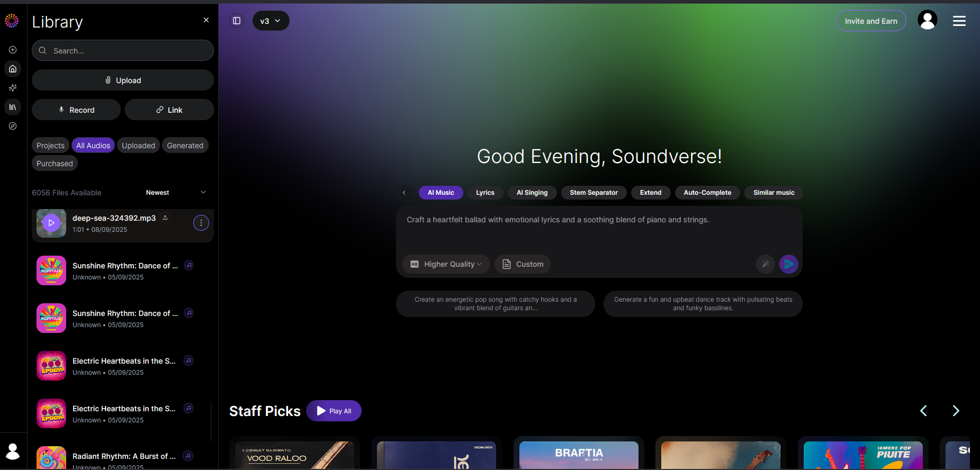Viewport: 980px width, 470px height.
Task: Toggle Custom mode
Action: tap(523, 264)
